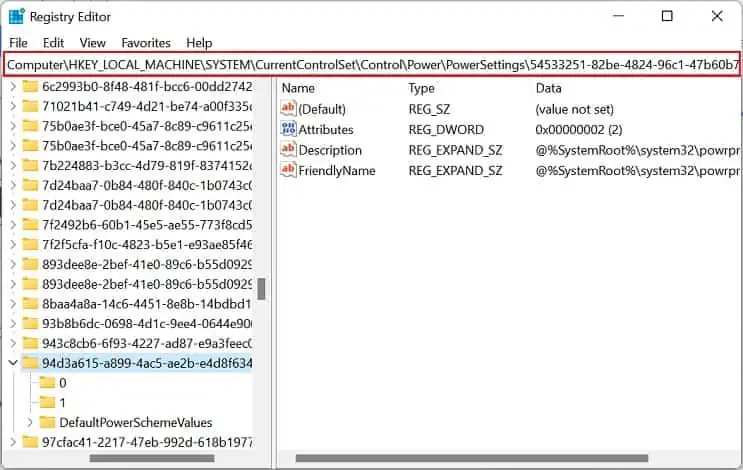The height and width of the screenshot is (470, 743).
Task: Click the binary DWORD icon beside Attributes
Action: (288, 129)
